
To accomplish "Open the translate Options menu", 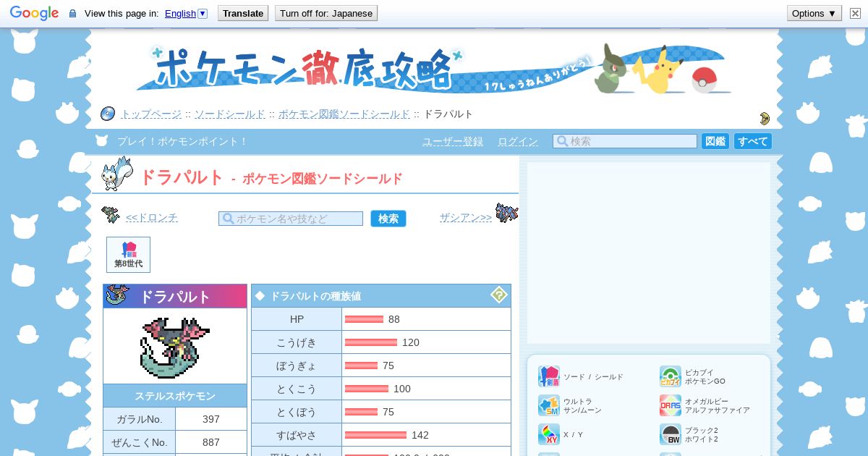I will [x=814, y=13].
